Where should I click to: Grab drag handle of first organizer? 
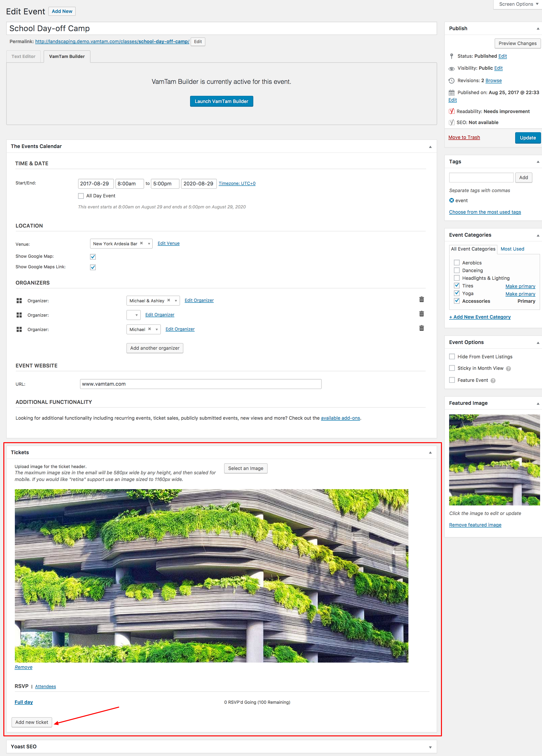[19, 301]
